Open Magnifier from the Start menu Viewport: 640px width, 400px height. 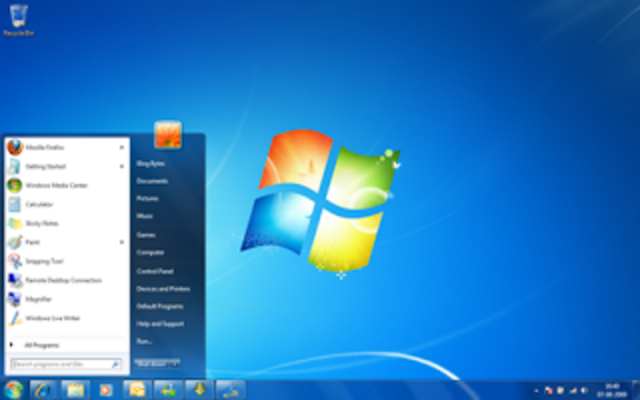click(67, 299)
